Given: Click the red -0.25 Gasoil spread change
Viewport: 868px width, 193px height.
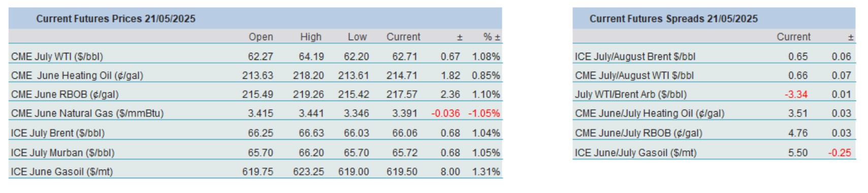Looking at the screenshot, I should coord(840,153).
